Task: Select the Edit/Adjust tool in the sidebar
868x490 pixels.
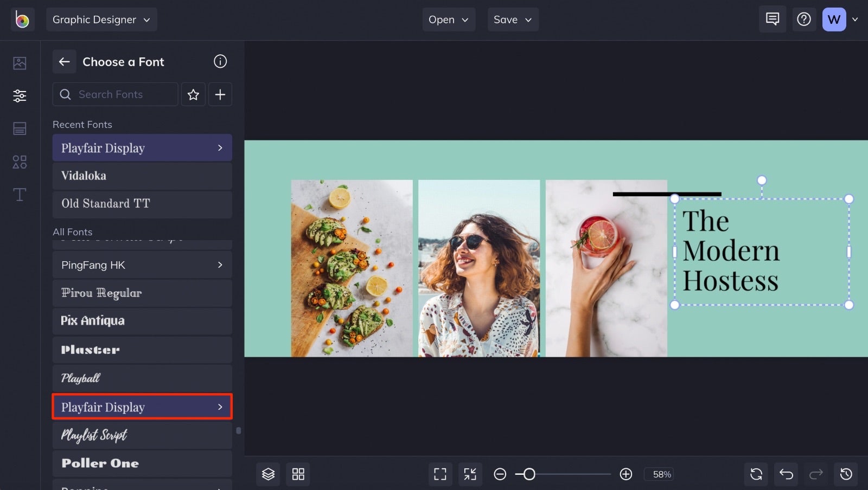Action: (x=20, y=95)
